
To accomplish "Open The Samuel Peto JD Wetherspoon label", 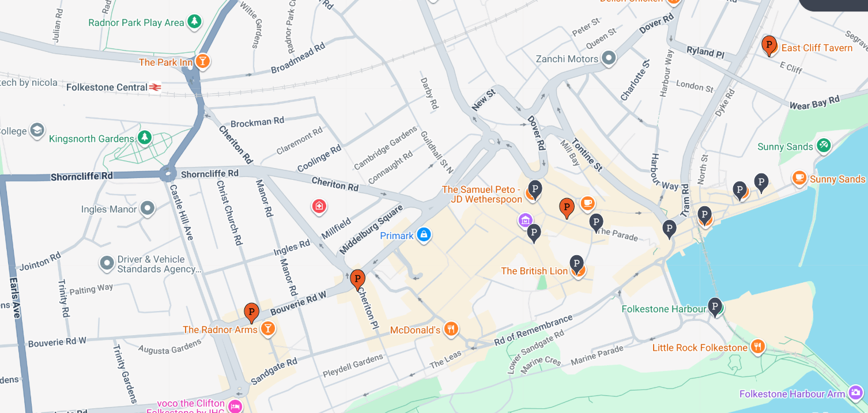I will [x=482, y=194].
